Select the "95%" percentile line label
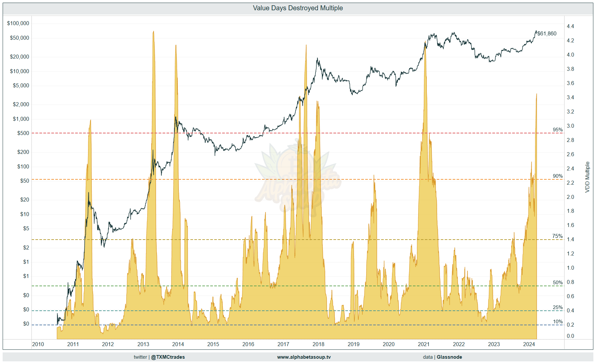Screen dimensions: 596x364 click(558, 130)
